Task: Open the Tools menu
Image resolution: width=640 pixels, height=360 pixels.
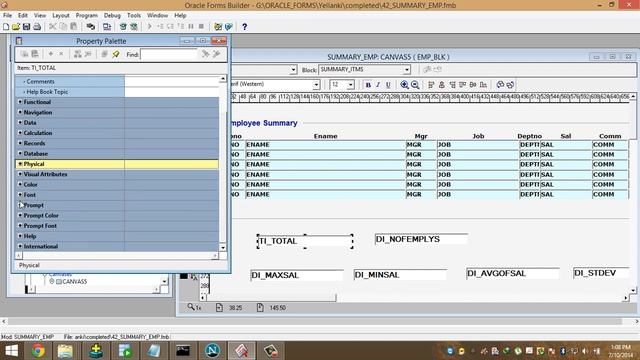Action: tap(134, 15)
